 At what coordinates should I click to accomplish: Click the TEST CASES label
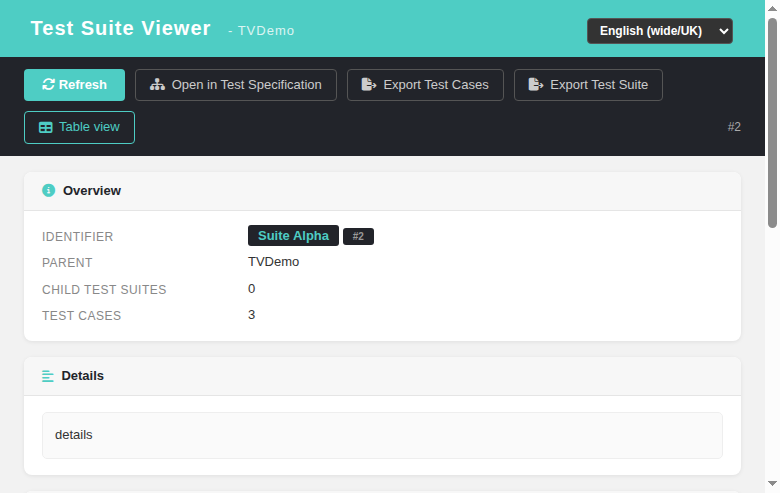[x=82, y=316]
